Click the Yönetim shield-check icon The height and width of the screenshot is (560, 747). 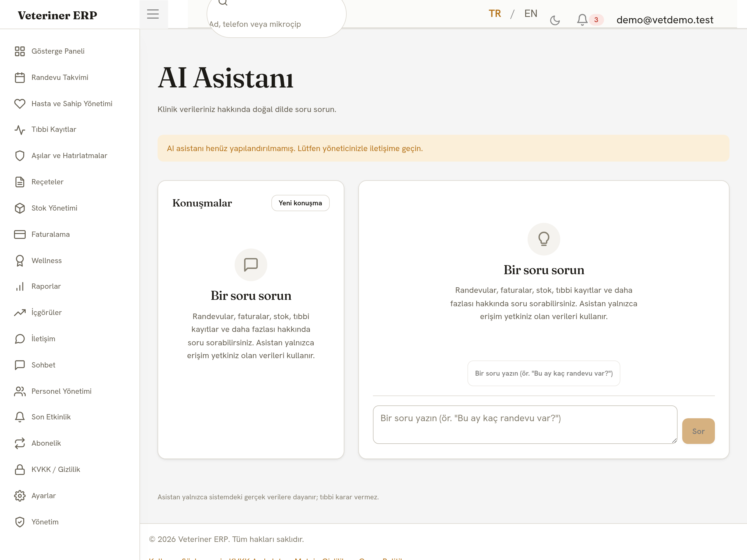20,522
